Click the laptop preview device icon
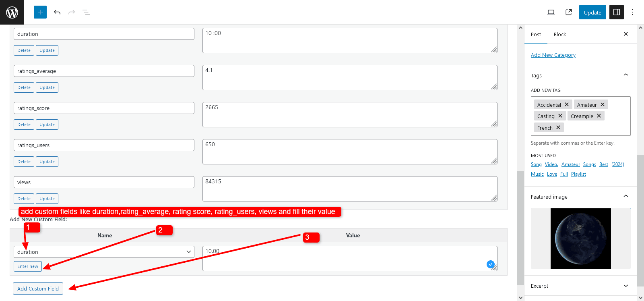This screenshot has width=644, height=301. 551,12
